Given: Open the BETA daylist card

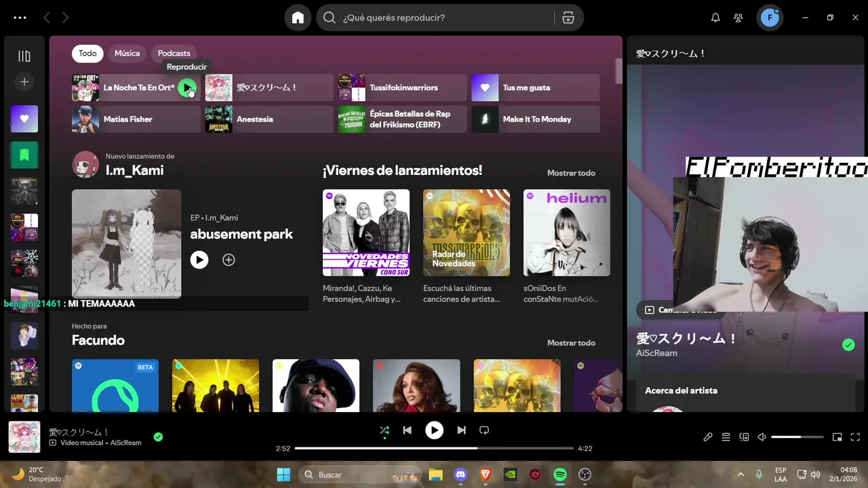Looking at the screenshot, I should tap(115, 386).
